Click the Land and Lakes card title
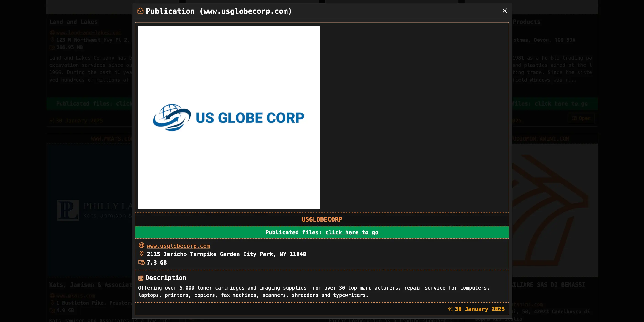Screen dimensions: 644x322 (73, 22)
